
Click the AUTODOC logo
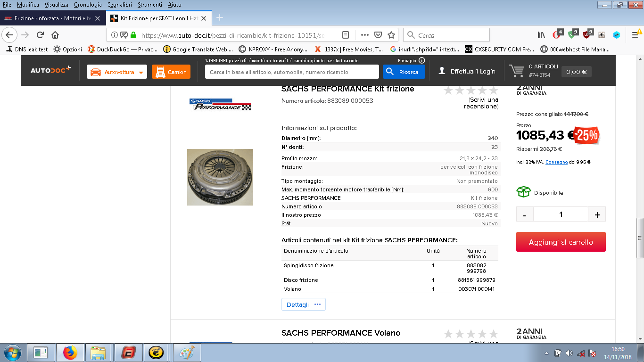tap(50, 71)
